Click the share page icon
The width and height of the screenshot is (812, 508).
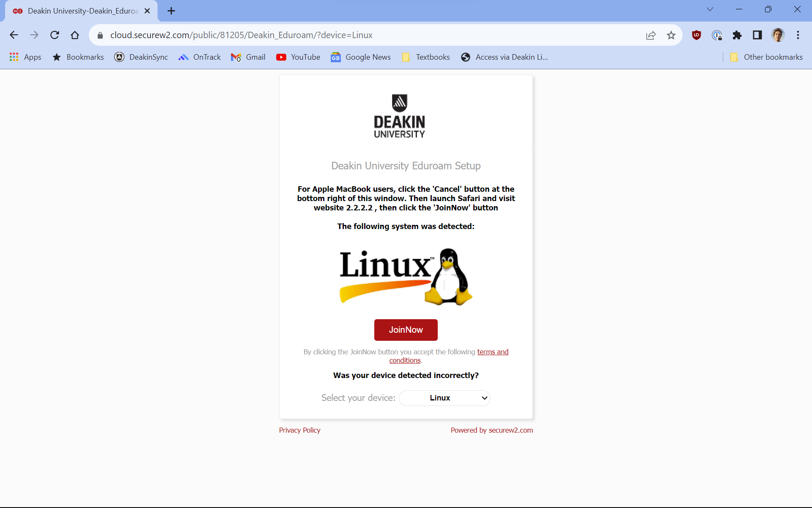point(650,35)
